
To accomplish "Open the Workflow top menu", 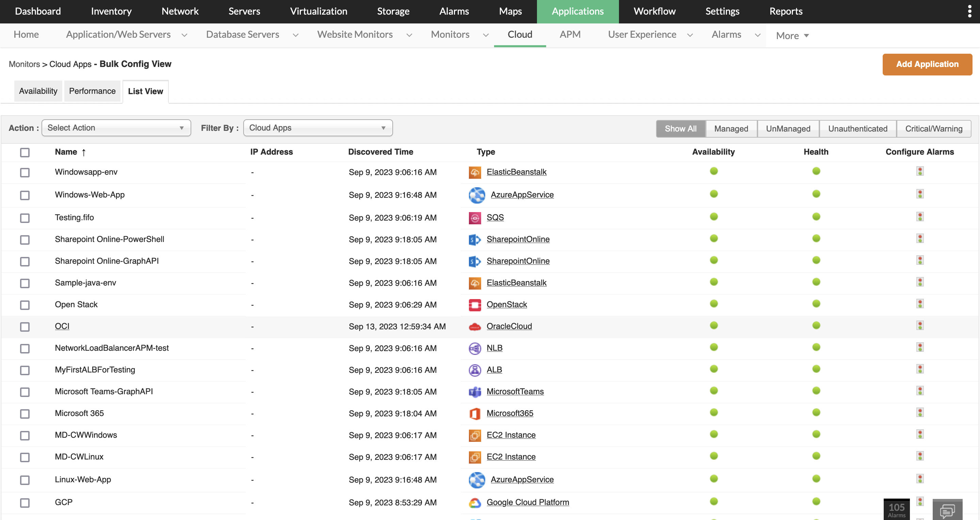I will (654, 12).
